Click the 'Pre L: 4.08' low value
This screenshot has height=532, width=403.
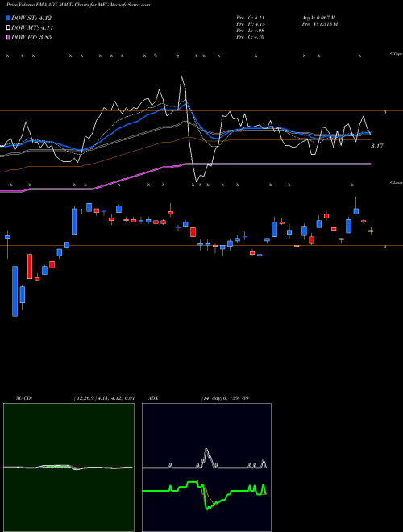[x=251, y=31]
